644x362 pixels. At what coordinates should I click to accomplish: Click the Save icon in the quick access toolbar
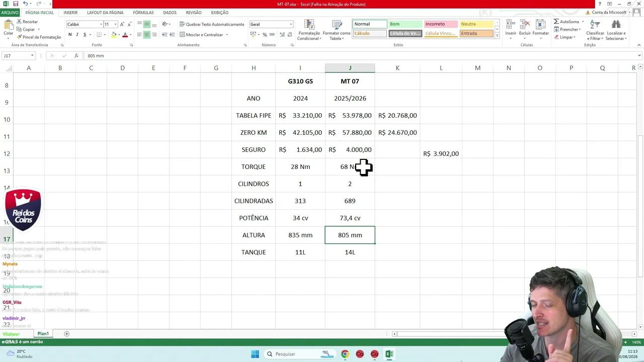[x=16, y=4]
